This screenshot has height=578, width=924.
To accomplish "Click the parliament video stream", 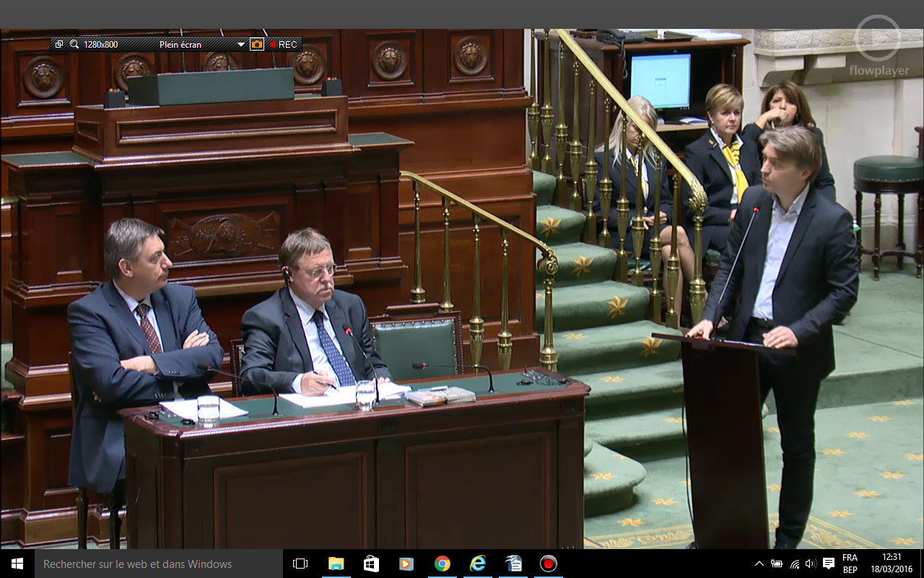I will click(462, 289).
